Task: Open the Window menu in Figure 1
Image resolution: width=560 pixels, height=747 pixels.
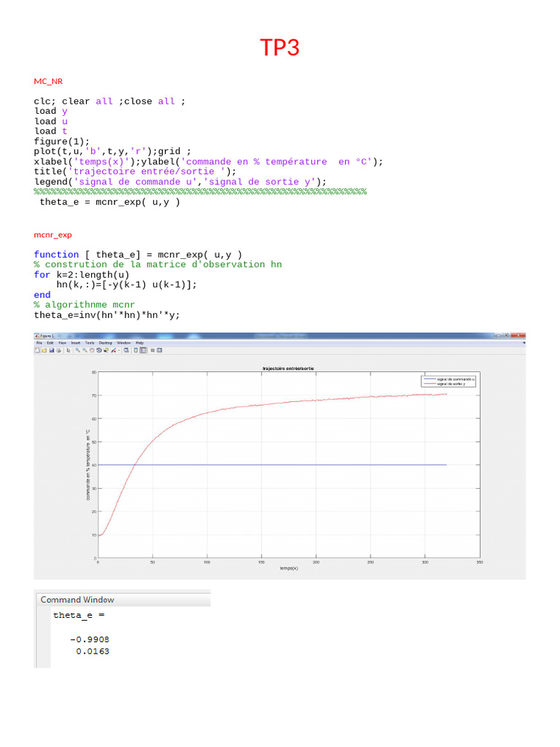Action: 124,343
